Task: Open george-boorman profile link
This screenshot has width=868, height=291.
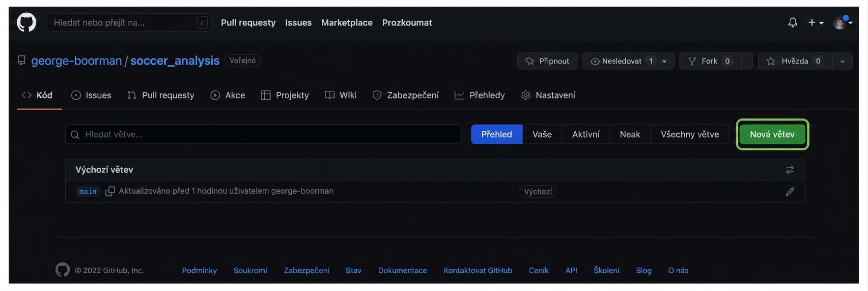Action: (76, 60)
